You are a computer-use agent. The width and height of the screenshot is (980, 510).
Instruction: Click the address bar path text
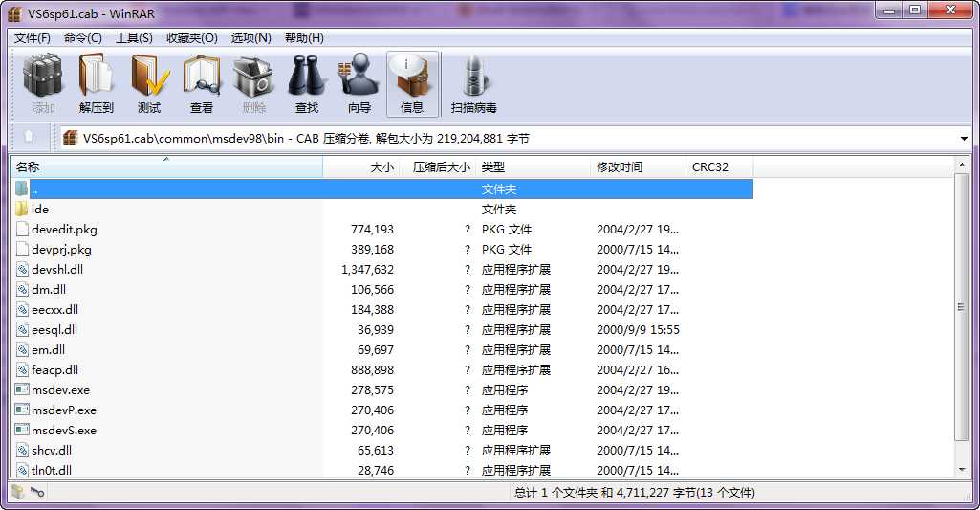[x=306, y=139]
